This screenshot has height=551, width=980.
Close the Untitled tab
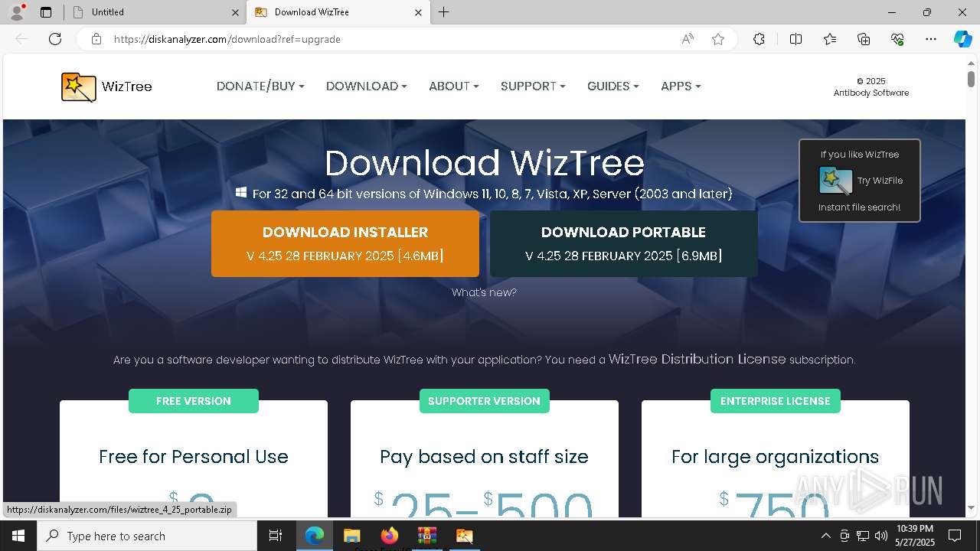point(235,12)
